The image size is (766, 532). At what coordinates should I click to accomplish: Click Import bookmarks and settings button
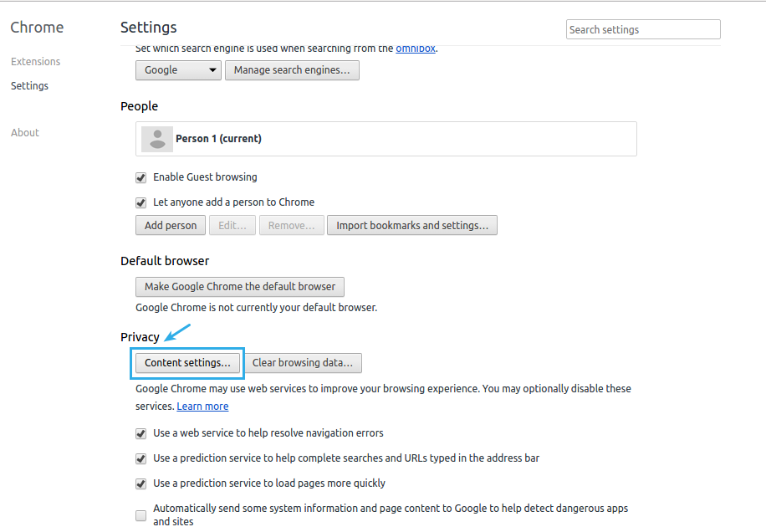[x=412, y=225]
